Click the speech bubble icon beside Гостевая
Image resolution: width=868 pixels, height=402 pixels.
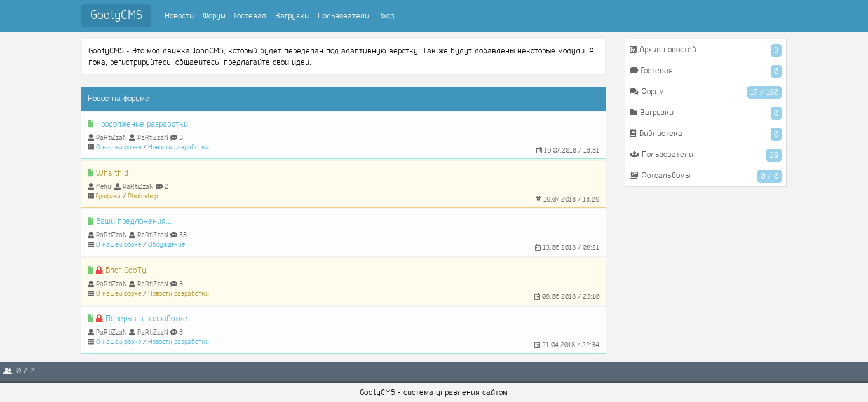pos(634,71)
